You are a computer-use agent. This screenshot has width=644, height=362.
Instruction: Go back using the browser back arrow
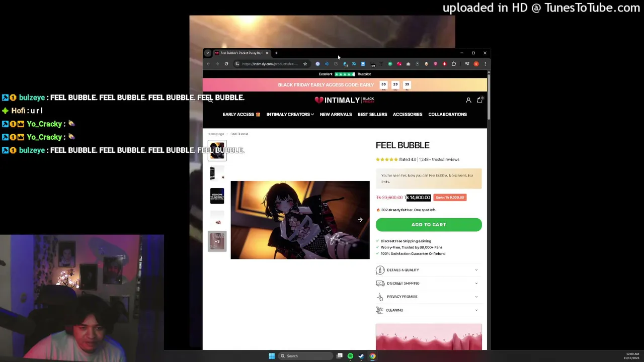click(x=208, y=64)
